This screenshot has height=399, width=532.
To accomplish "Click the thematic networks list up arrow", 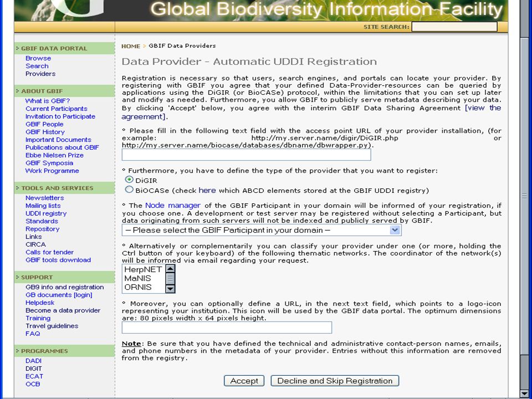I will (170, 269).
